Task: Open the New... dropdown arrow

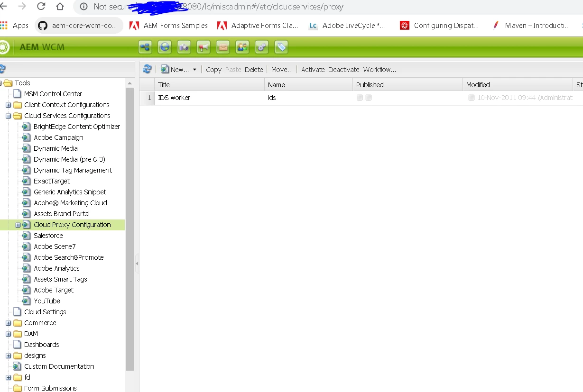Action: click(x=194, y=70)
